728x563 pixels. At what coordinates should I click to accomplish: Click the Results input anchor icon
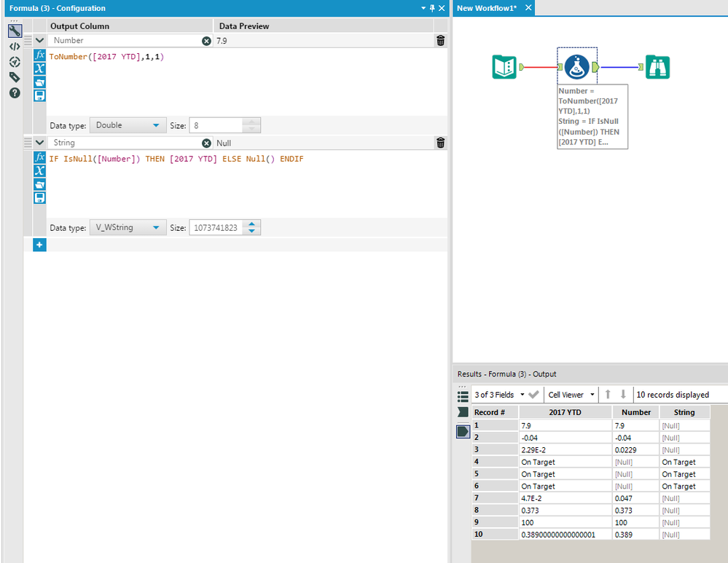coord(463,412)
